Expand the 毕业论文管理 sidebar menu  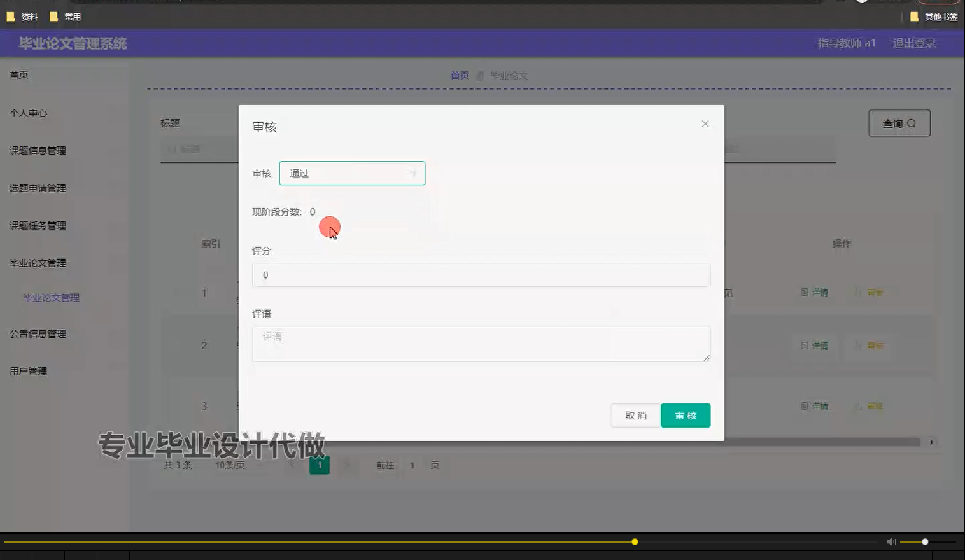(x=38, y=262)
